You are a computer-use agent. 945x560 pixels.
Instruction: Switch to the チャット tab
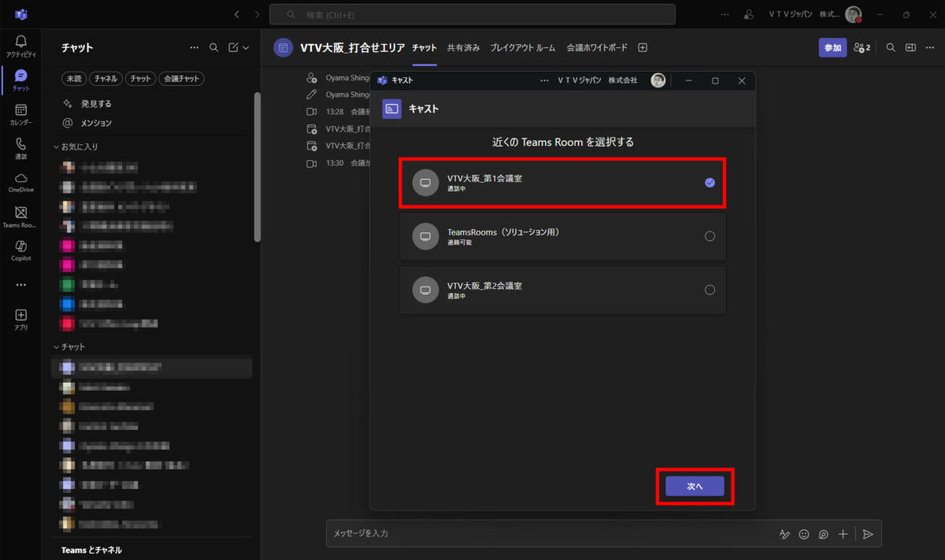424,48
